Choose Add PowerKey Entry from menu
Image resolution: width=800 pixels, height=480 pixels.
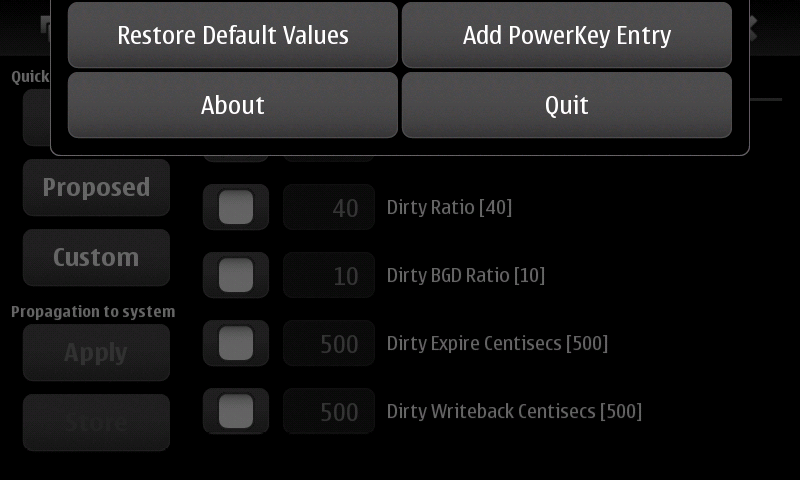[x=567, y=35]
